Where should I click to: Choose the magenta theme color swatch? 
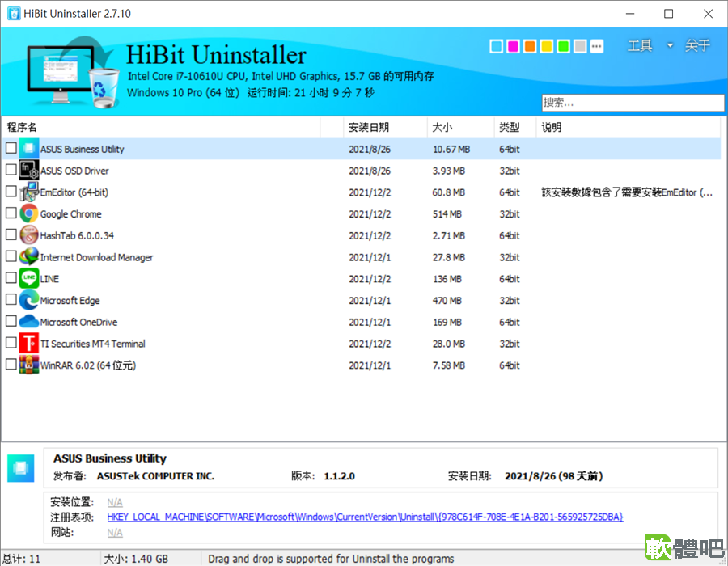(x=513, y=46)
